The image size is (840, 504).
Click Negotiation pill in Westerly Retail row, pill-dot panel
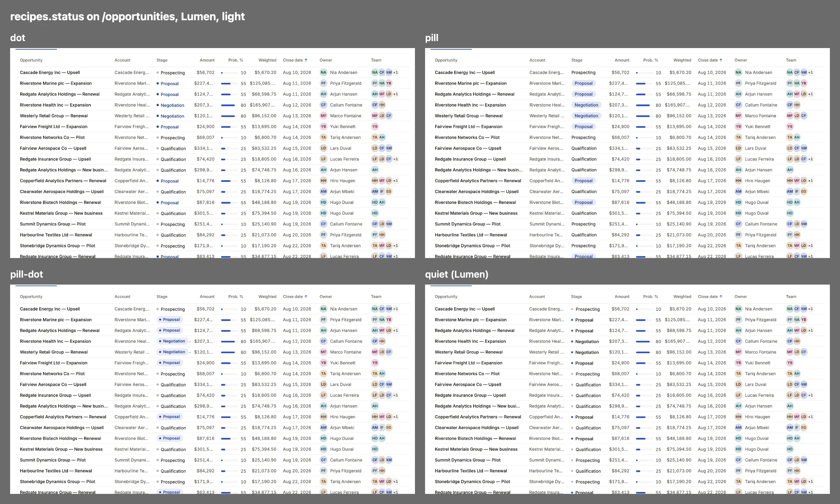(x=173, y=352)
